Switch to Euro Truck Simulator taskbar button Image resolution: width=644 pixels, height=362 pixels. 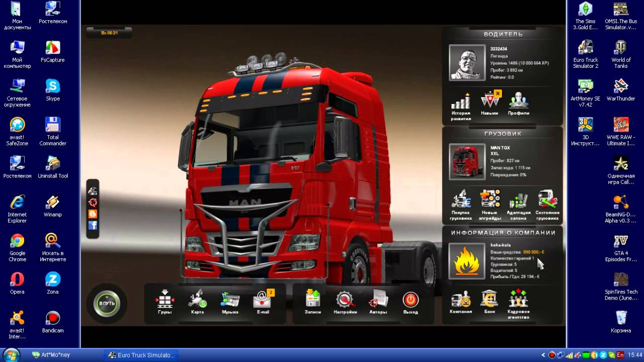point(141,355)
